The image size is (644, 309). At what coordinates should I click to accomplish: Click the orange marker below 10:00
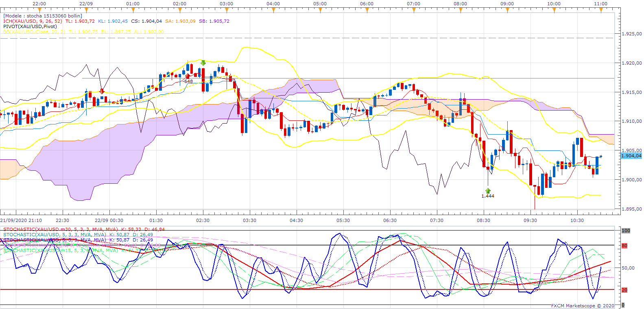[554, 9]
